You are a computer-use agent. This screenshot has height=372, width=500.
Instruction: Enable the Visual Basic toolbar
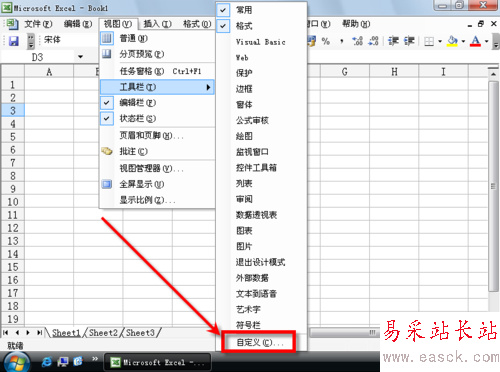[x=261, y=42]
